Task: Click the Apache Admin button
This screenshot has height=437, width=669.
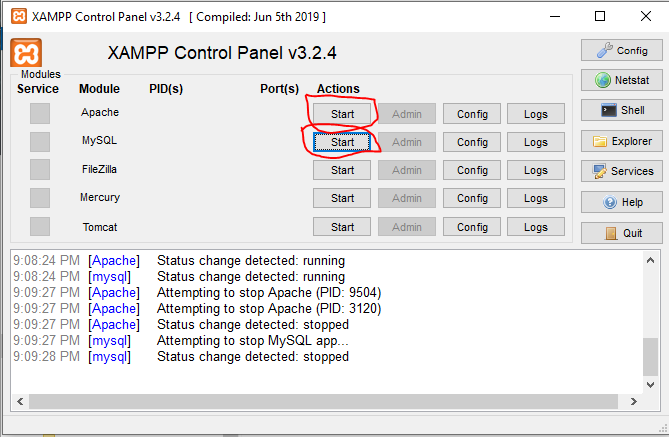Action: [407, 114]
